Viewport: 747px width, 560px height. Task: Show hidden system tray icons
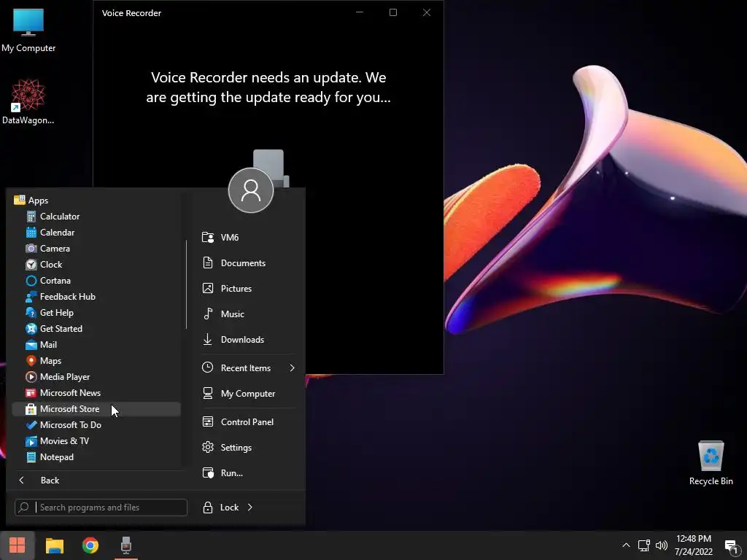pyautogui.click(x=626, y=545)
